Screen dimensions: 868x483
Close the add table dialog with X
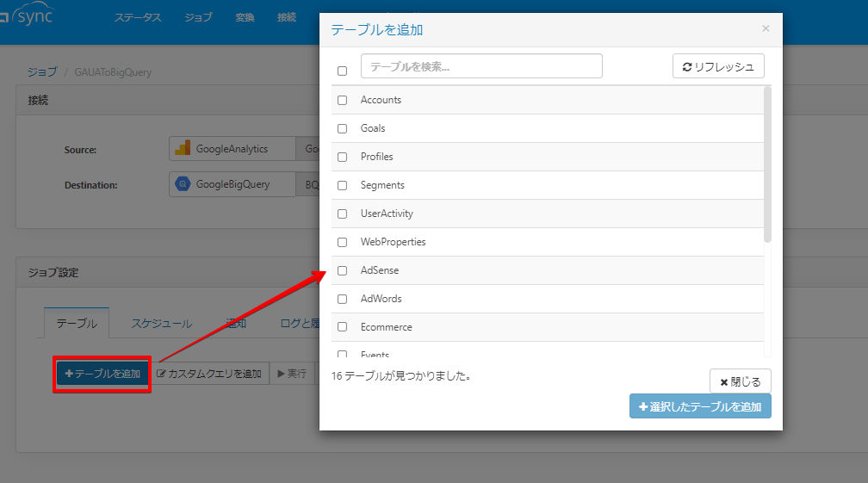[766, 28]
